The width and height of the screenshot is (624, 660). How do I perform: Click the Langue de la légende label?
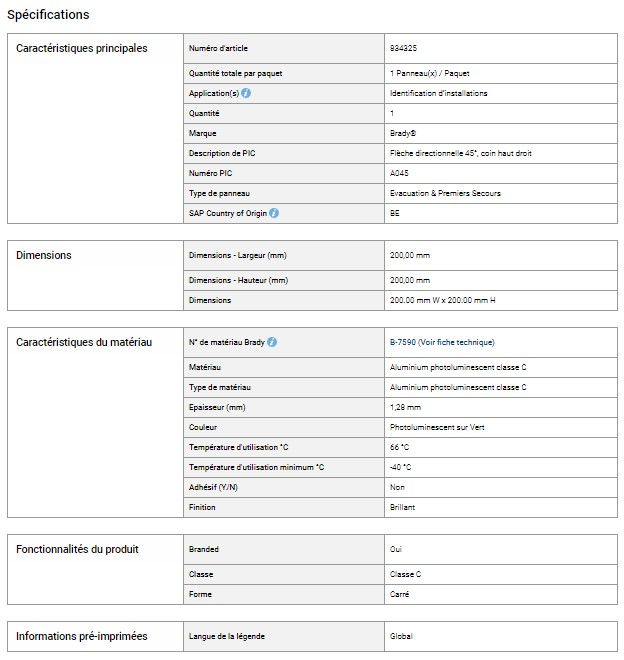tap(227, 636)
